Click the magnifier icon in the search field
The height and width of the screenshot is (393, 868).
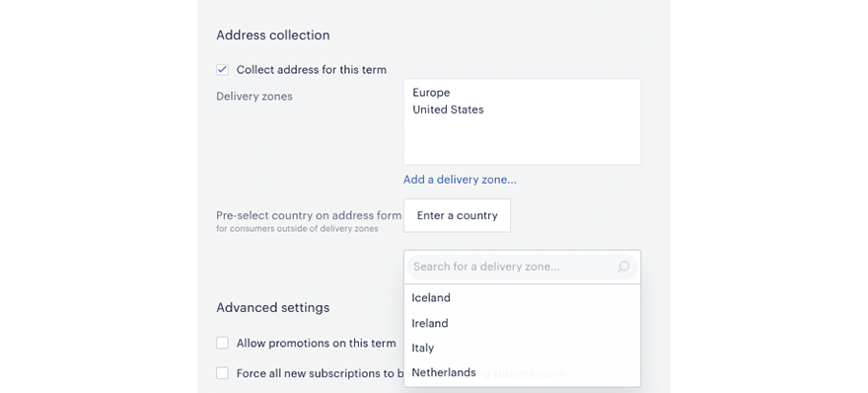pos(623,268)
